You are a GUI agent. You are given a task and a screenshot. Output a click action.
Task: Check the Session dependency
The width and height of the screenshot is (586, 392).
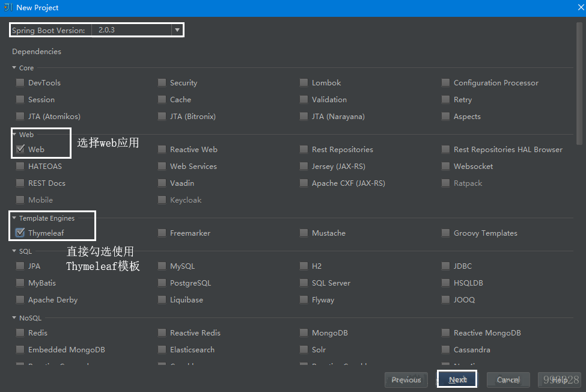[20, 99]
